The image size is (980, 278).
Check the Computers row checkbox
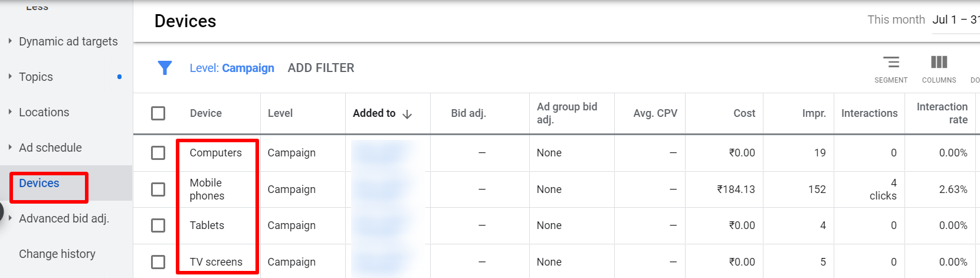[158, 153]
